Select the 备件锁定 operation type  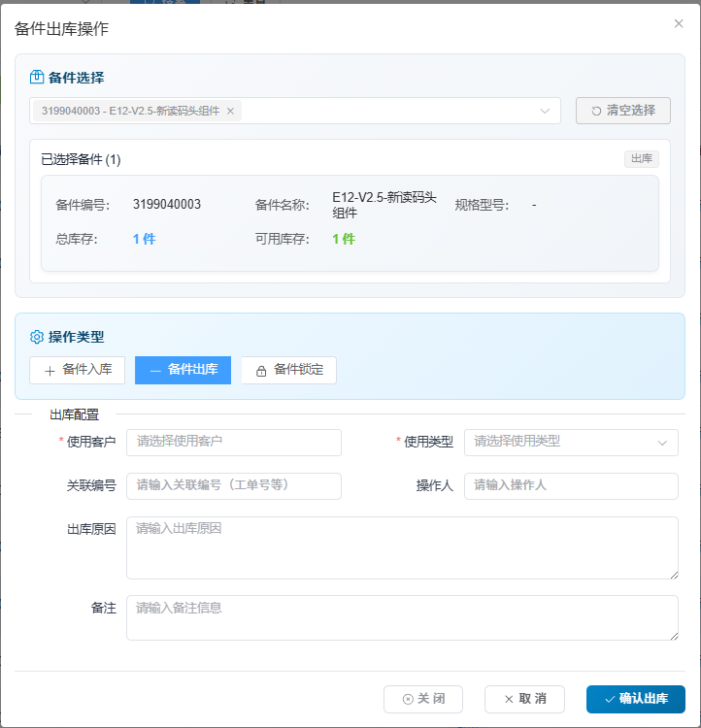288,370
